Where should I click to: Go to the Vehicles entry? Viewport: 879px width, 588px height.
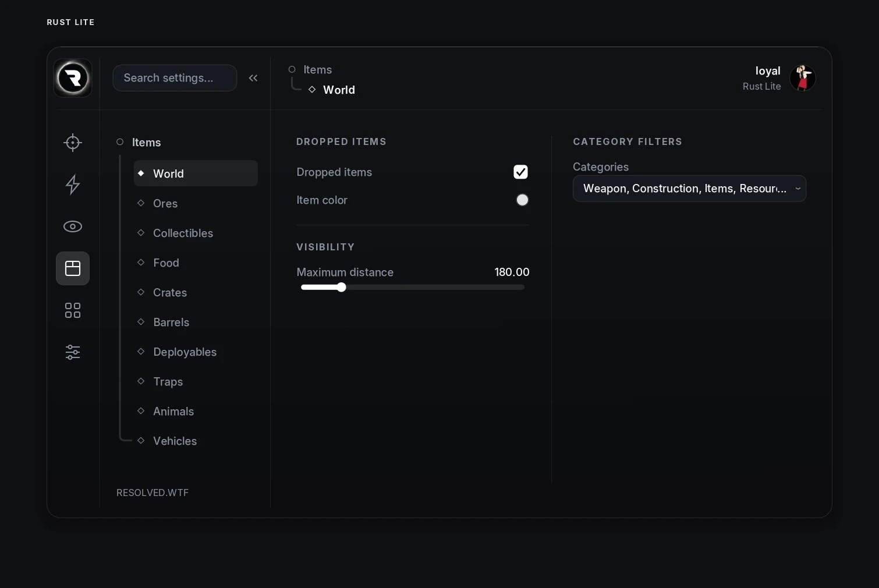pos(175,441)
